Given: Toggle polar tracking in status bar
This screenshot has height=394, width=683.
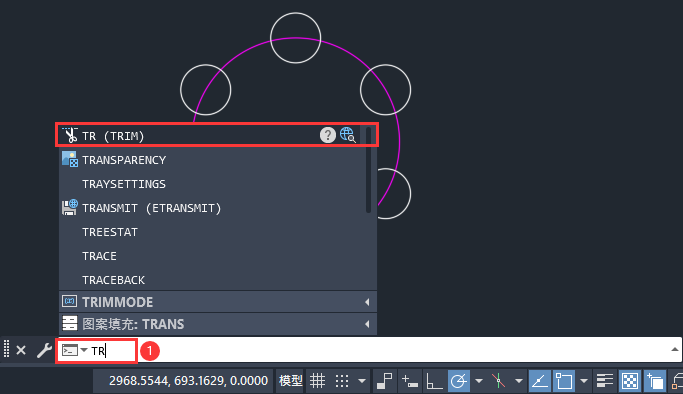Looking at the screenshot, I should (459, 381).
